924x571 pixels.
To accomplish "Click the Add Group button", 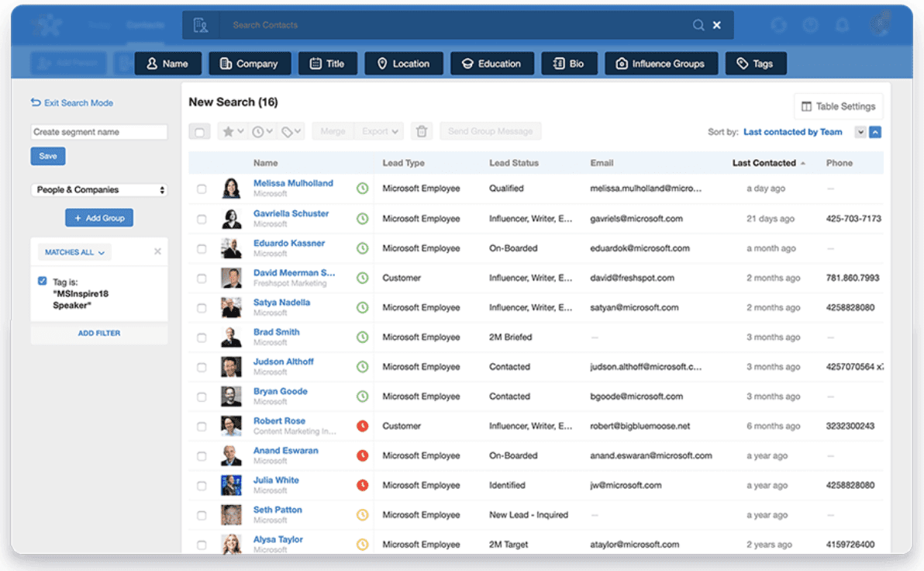I will [x=99, y=217].
